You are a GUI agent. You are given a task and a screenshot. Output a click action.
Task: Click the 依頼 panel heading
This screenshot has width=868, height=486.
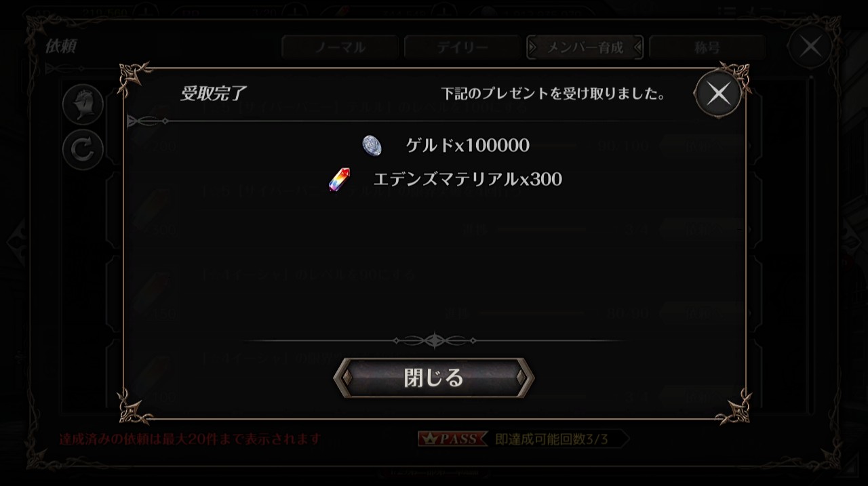61,46
